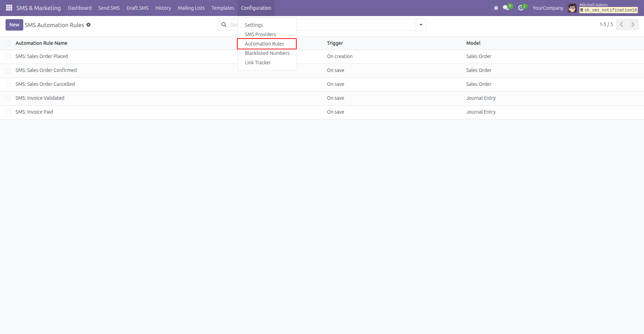Focus the search input field
Image resolution: width=644 pixels, height=334 pixels.
[322, 25]
